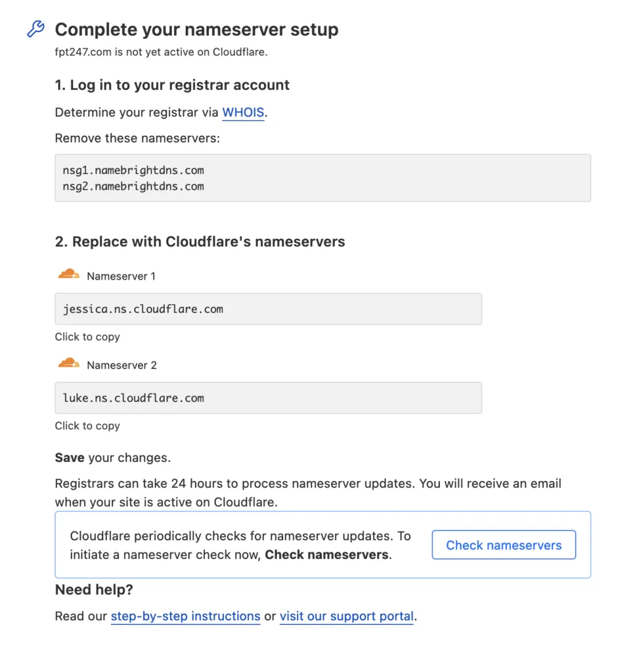Click the 'Nameserver 1' label
The width and height of the screenshot is (618, 672).
pos(121,276)
